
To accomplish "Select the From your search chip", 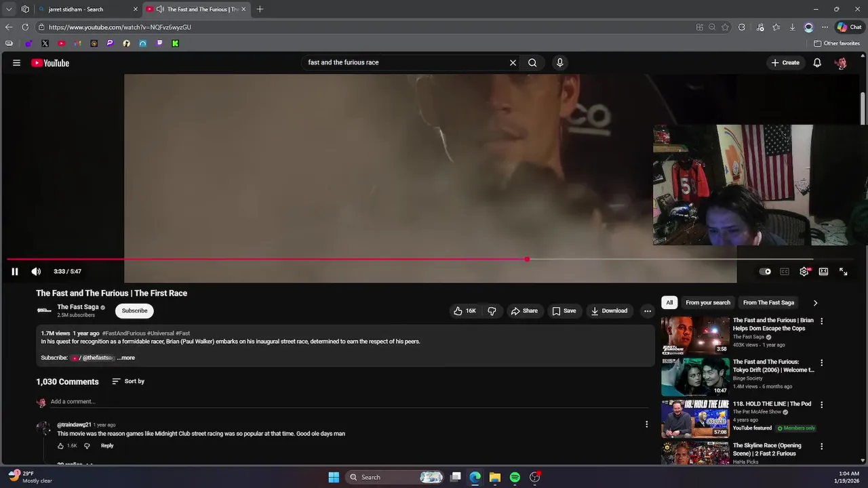I will [708, 303].
